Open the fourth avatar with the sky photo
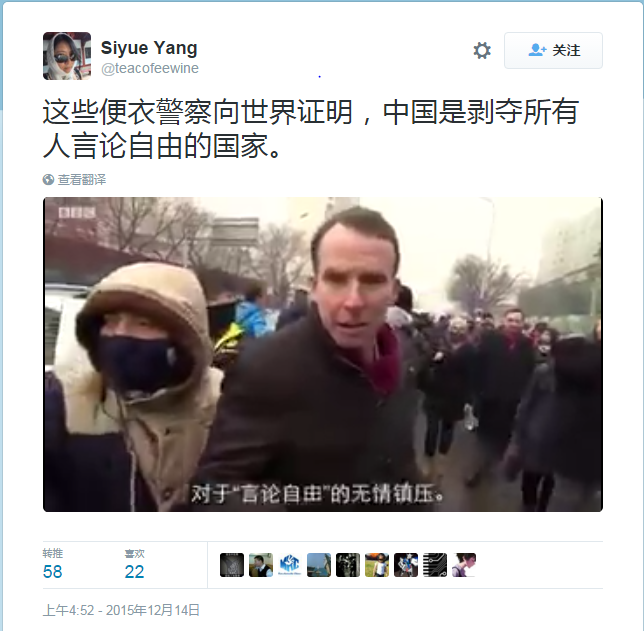Viewport: 644px width, 631px height. pyautogui.click(x=319, y=565)
